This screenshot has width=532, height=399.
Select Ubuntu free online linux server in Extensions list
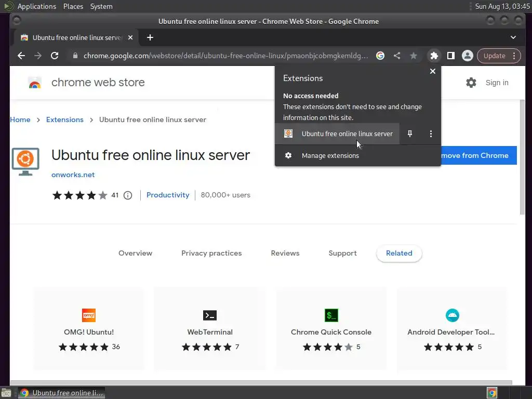(337, 134)
